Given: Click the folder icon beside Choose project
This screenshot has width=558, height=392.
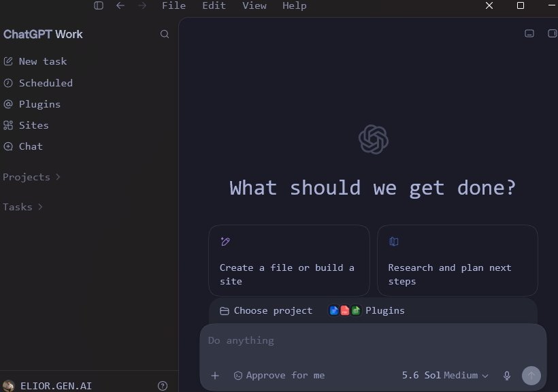Looking at the screenshot, I should 224,311.
